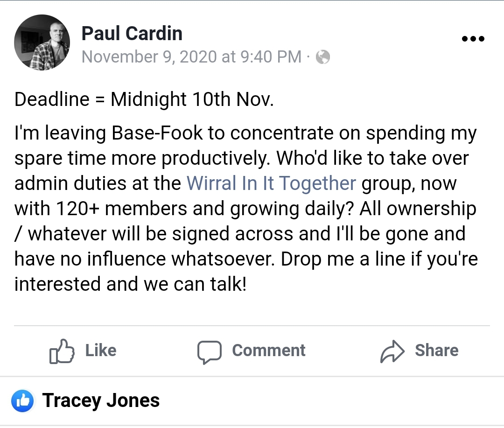Click the thumbs-up Like icon
Screen dimensions: 504x428
62,352
